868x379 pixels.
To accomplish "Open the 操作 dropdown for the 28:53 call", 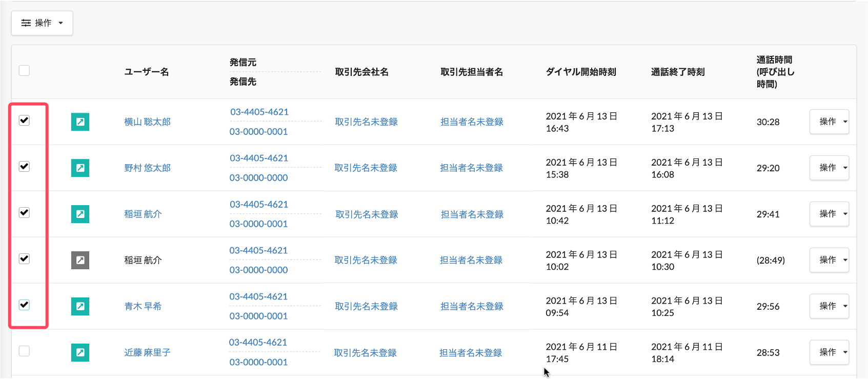I will point(829,352).
